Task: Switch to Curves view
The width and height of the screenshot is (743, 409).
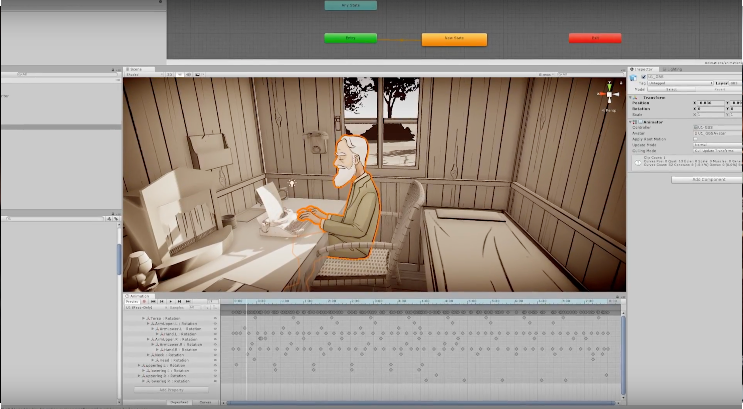Action: tap(205, 402)
